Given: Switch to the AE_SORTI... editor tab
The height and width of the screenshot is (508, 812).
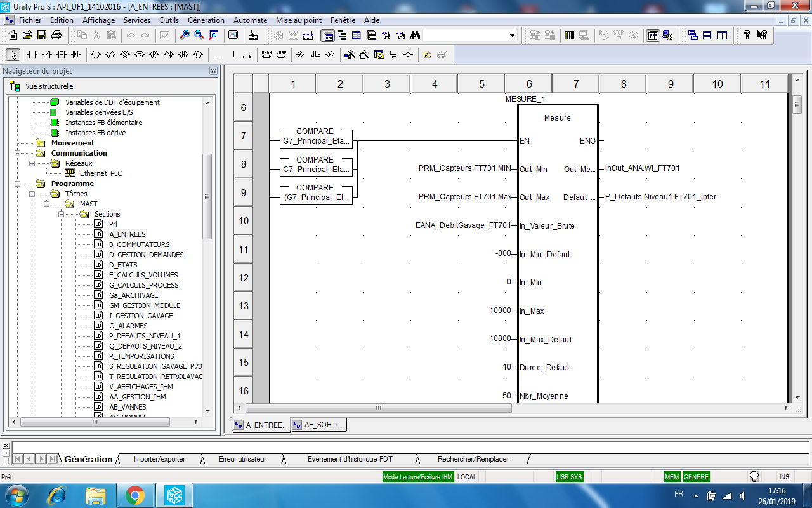Looking at the screenshot, I should click(x=320, y=425).
